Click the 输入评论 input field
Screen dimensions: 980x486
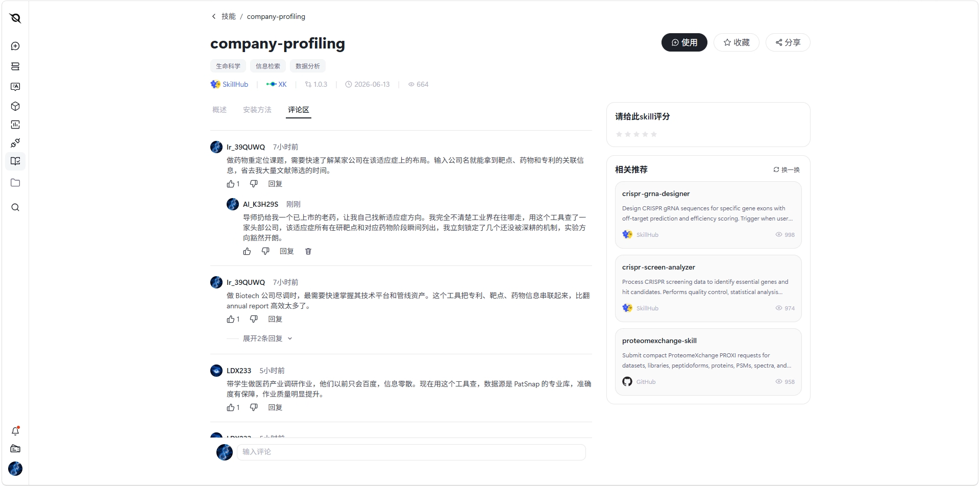tap(411, 452)
